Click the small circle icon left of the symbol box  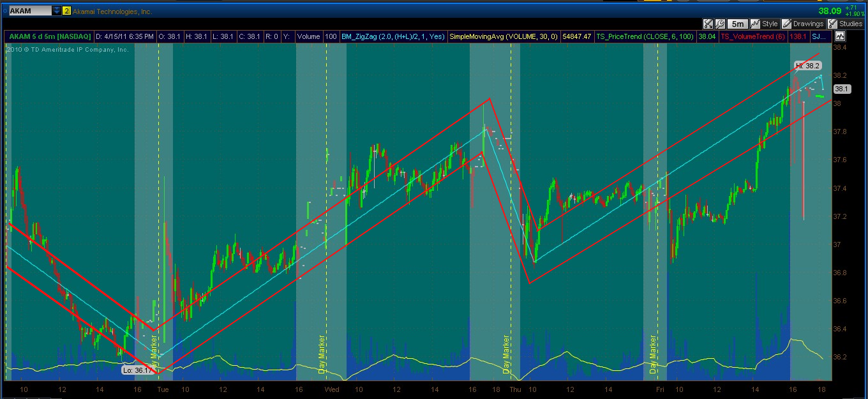click(4, 11)
